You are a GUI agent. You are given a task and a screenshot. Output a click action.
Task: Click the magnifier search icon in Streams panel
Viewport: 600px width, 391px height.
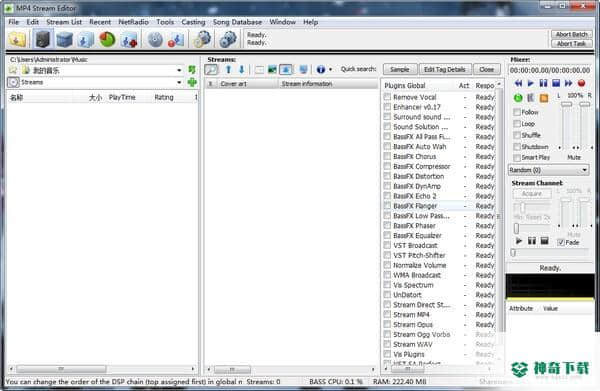(x=211, y=70)
